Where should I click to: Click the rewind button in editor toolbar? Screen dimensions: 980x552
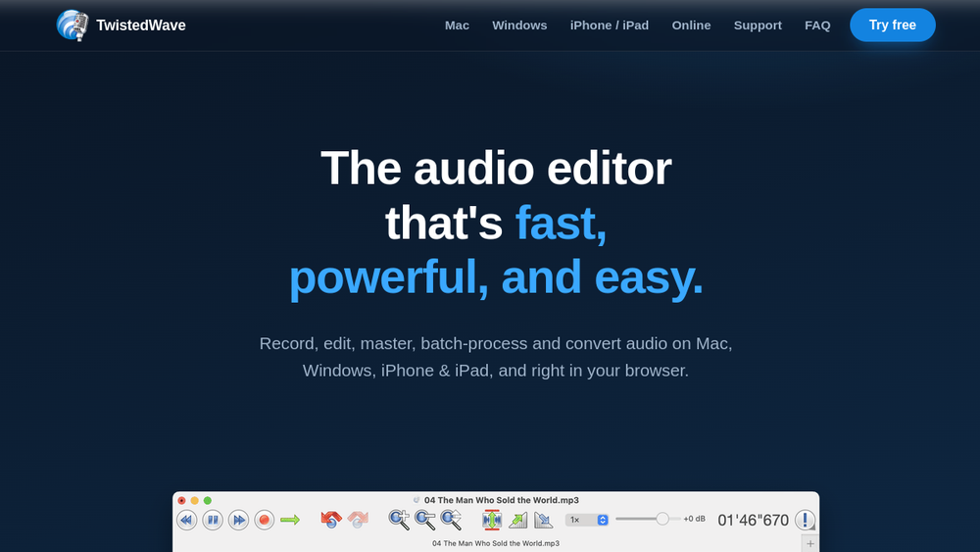tap(187, 520)
